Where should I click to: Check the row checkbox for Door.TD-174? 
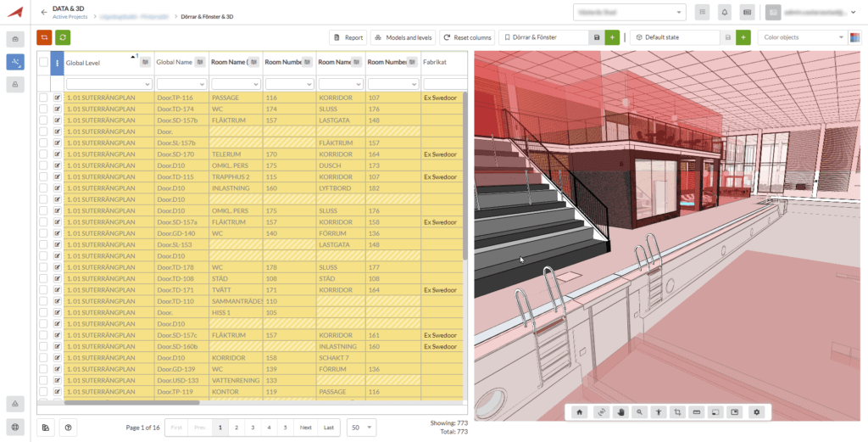coord(43,109)
